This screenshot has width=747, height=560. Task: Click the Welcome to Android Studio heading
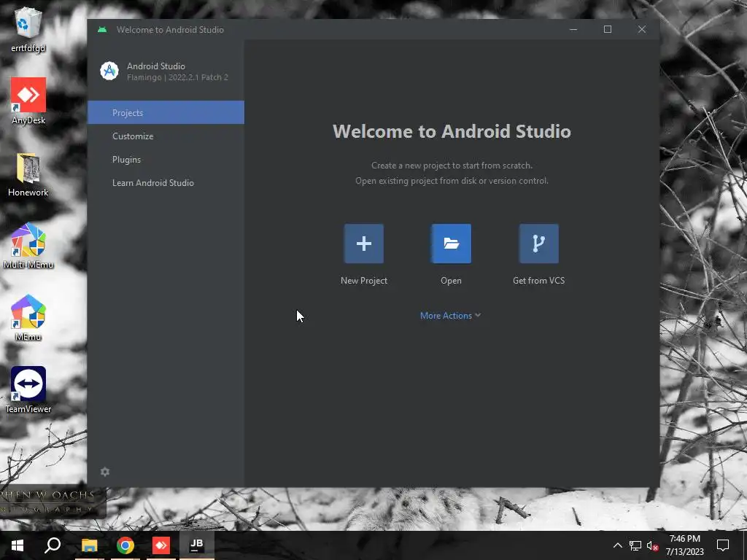(x=452, y=131)
